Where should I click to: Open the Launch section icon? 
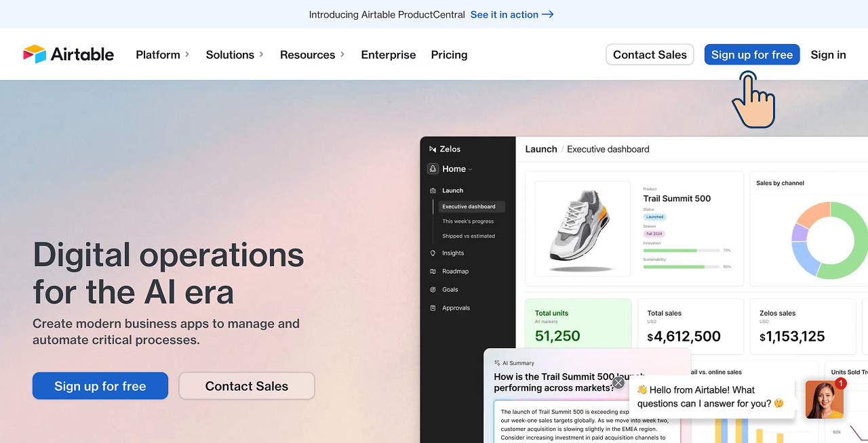point(433,190)
